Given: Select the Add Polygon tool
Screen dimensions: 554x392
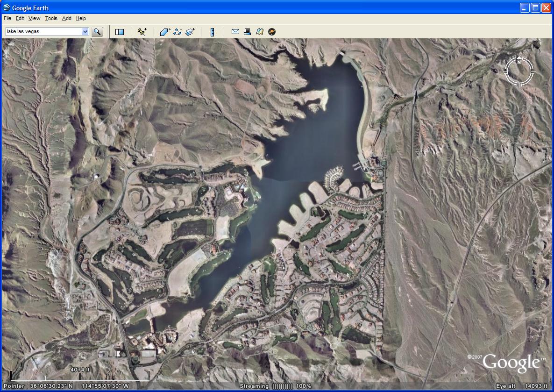Looking at the screenshot, I should (165, 32).
